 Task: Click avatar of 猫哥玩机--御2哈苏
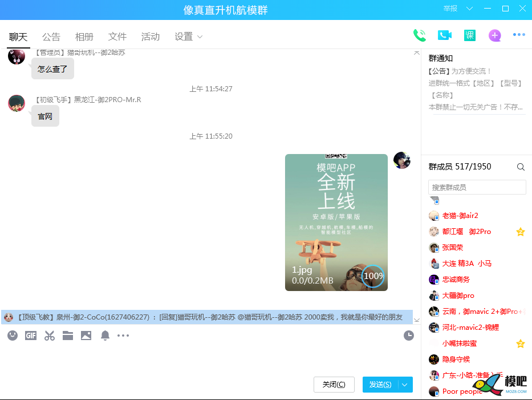coord(17,56)
